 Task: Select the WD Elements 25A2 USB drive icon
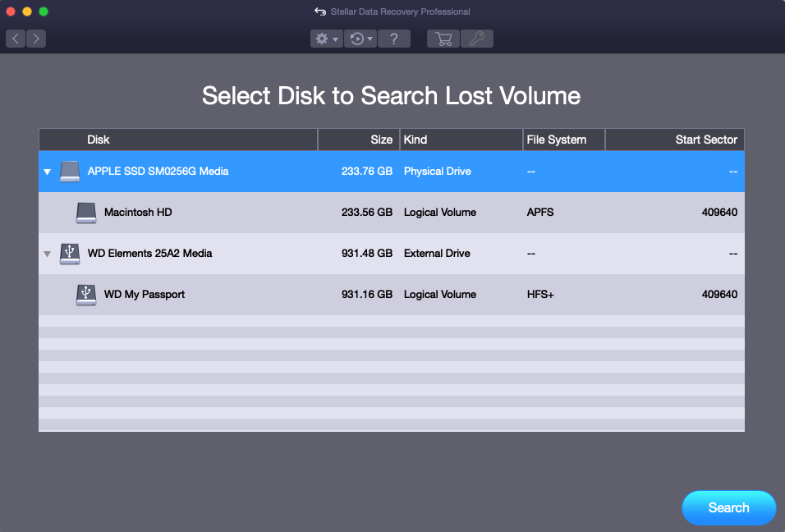click(70, 253)
